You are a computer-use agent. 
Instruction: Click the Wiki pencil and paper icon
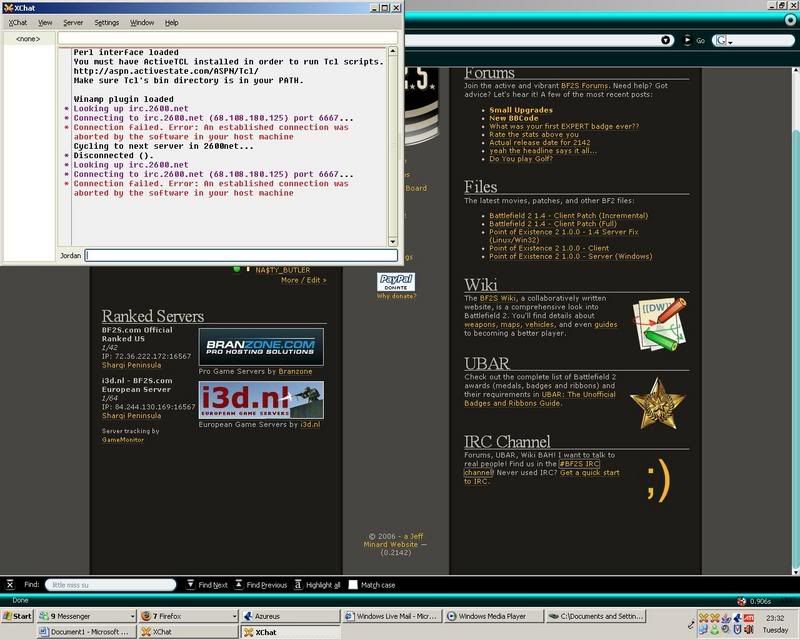point(659,324)
